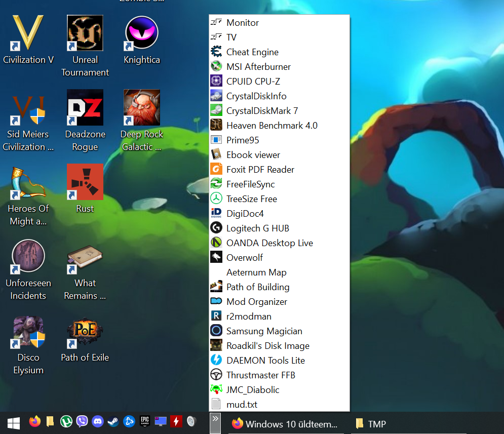504x434 pixels.
Task: Open OANDA Desktop Live
Action: click(x=279, y=243)
